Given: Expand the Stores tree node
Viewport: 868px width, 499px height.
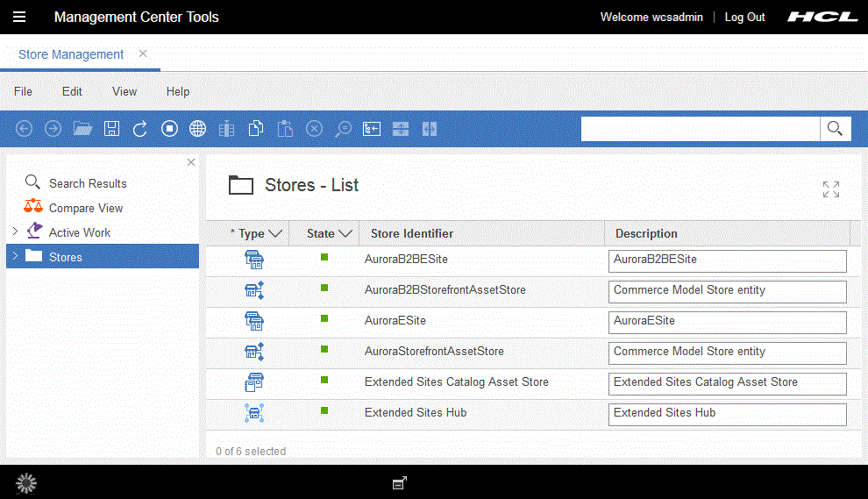Looking at the screenshot, I should click(x=14, y=257).
